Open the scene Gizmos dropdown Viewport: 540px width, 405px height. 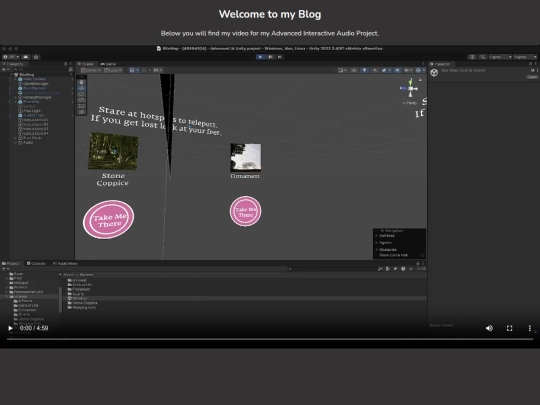point(419,70)
